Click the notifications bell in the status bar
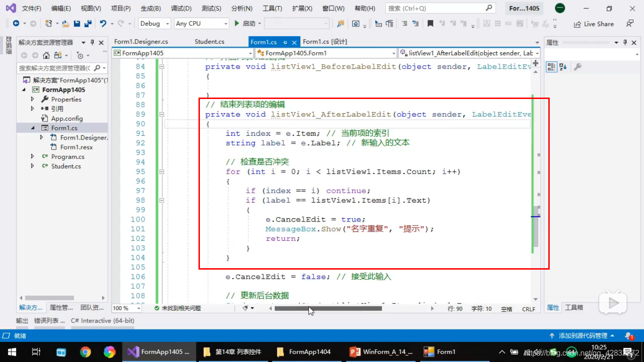This screenshot has height=362, width=644. pyautogui.click(x=629, y=336)
